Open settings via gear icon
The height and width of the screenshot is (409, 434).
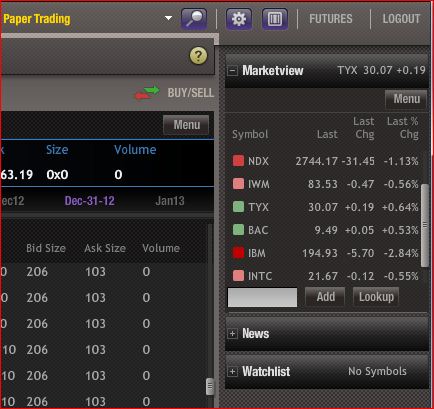(x=239, y=19)
